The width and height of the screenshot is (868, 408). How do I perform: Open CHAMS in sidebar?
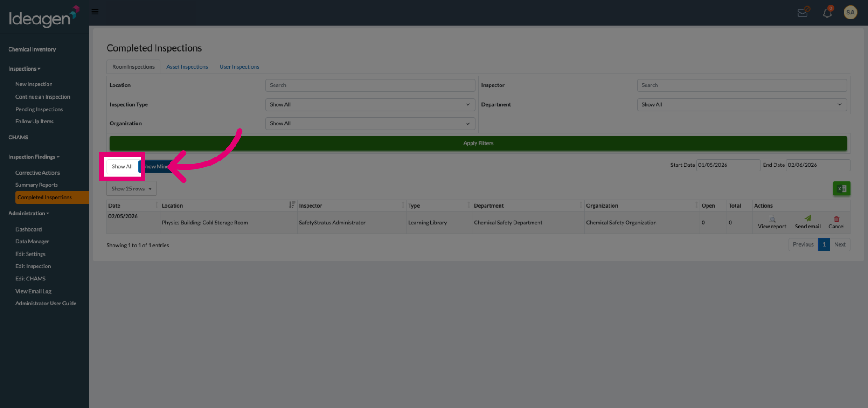click(x=18, y=138)
